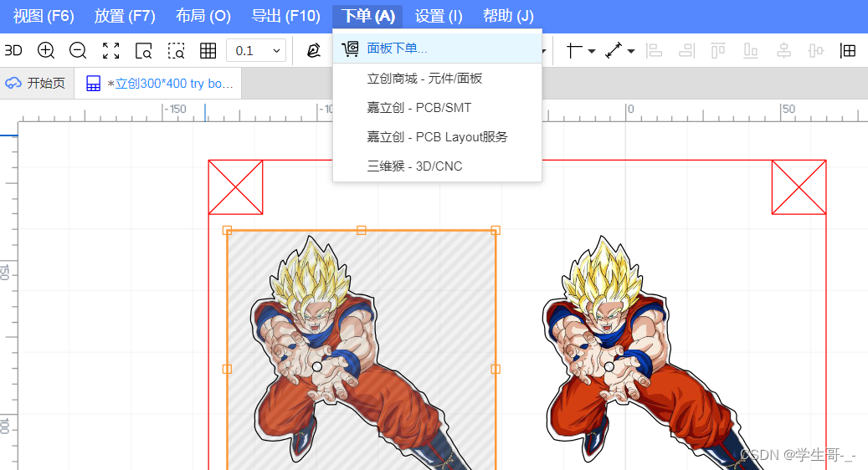Choose 三维猴 - 3D/CNC entry
The height and width of the screenshot is (470, 868).
click(x=437, y=166)
